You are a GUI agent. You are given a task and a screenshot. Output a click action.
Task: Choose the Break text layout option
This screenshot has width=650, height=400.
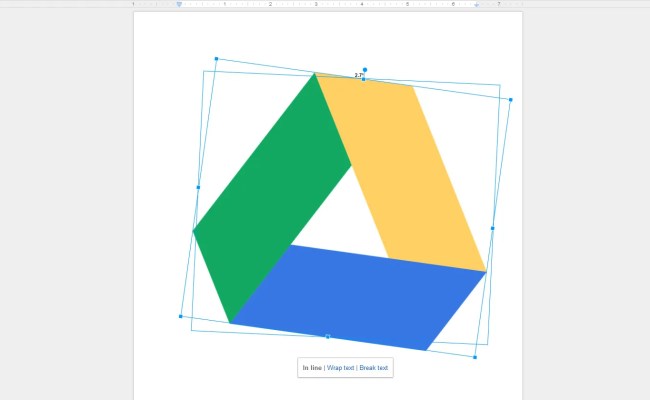click(374, 368)
